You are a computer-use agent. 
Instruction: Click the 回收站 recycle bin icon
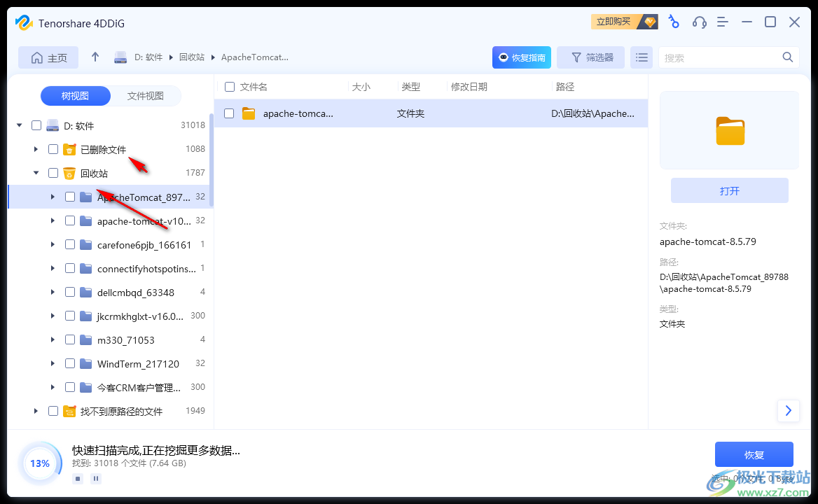pos(69,173)
